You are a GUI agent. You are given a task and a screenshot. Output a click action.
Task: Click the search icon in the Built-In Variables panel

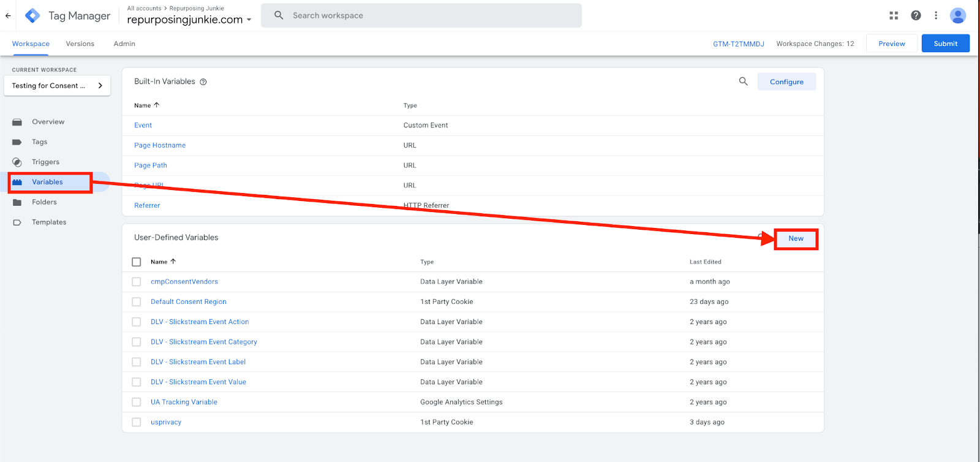(x=743, y=81)
